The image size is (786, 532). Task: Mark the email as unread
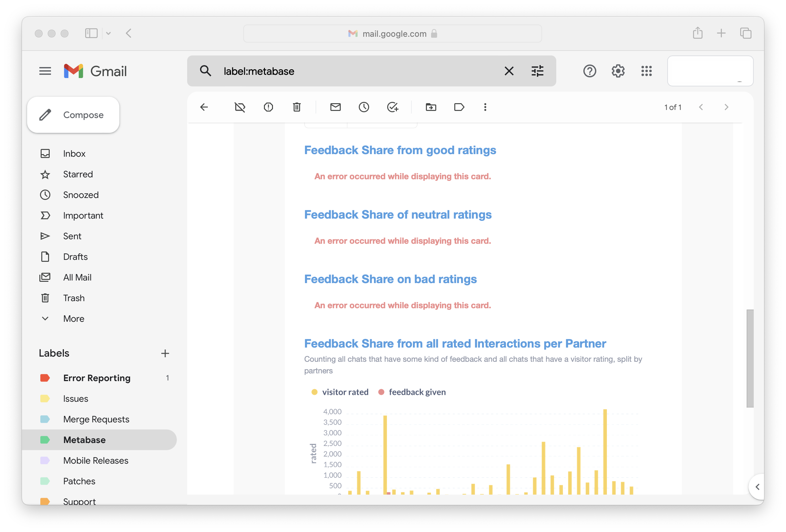pyautogui.click(x=336, y=107)
